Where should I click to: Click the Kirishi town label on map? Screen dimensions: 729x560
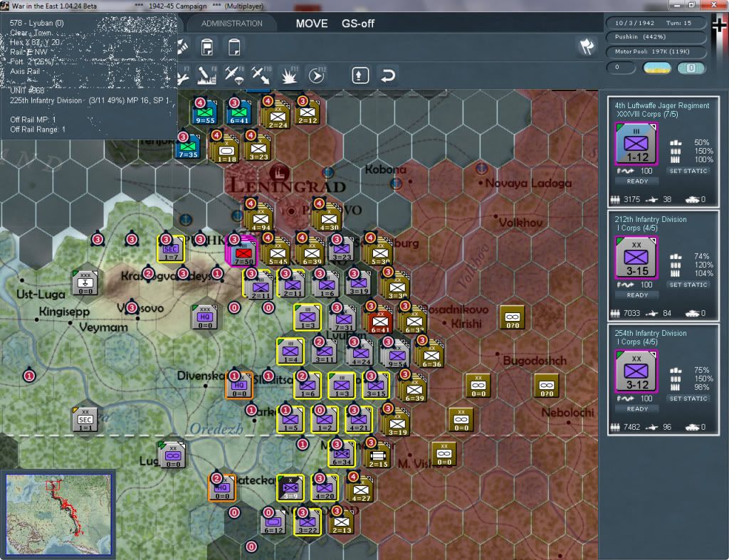click(466, 324)
